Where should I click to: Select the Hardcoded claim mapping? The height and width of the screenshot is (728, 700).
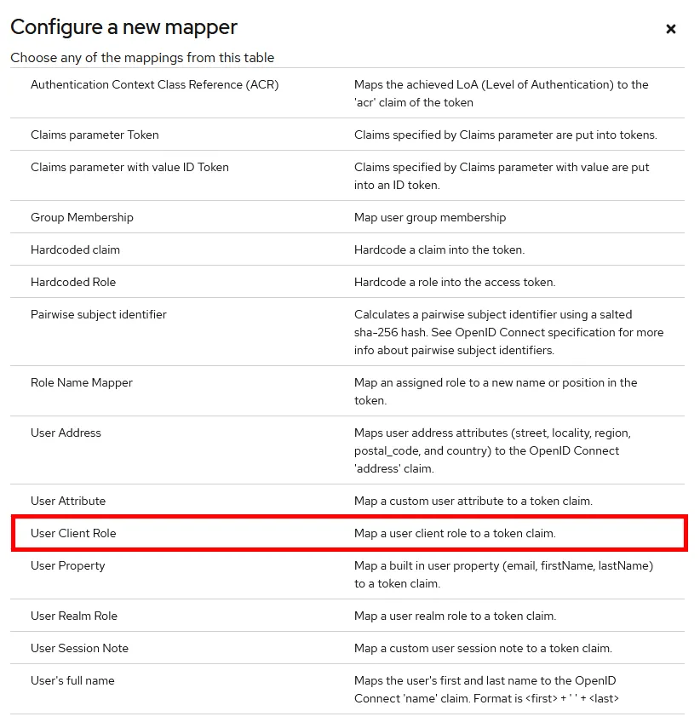[75, 249]
